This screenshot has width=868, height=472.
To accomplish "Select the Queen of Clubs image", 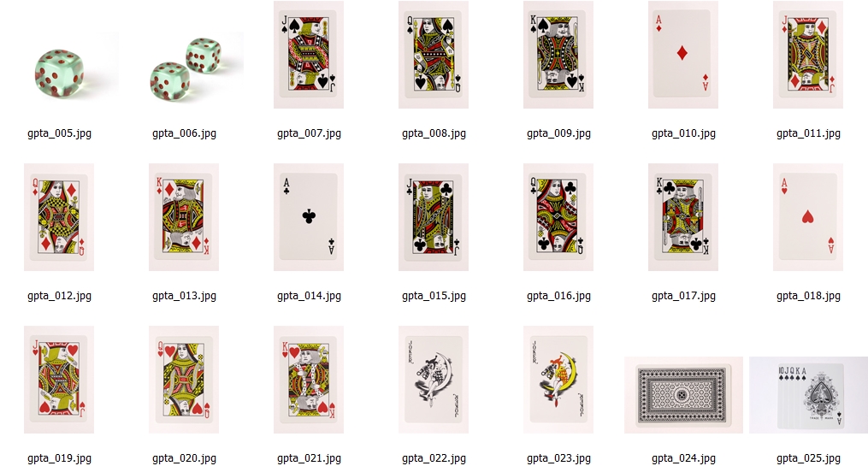I will [558, 217].
